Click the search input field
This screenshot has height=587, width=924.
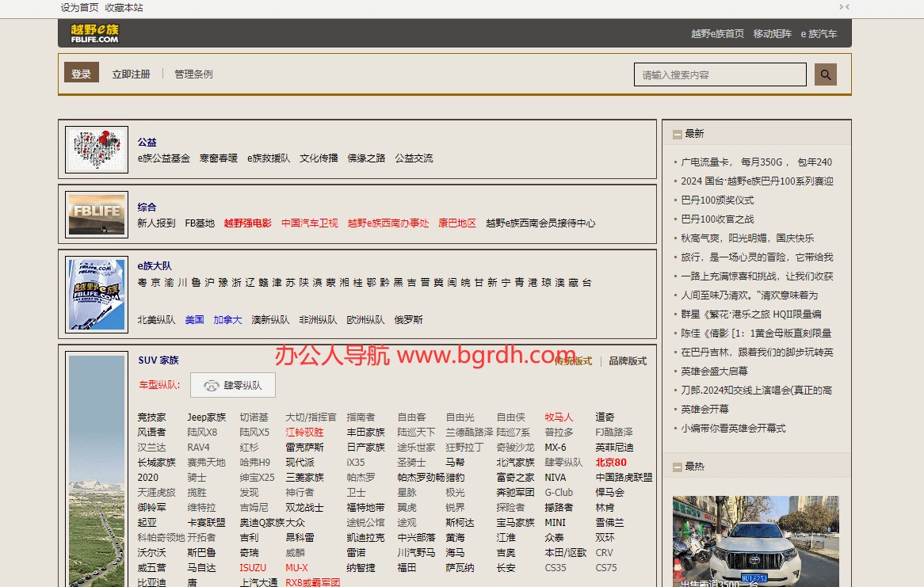pos(720,74)
